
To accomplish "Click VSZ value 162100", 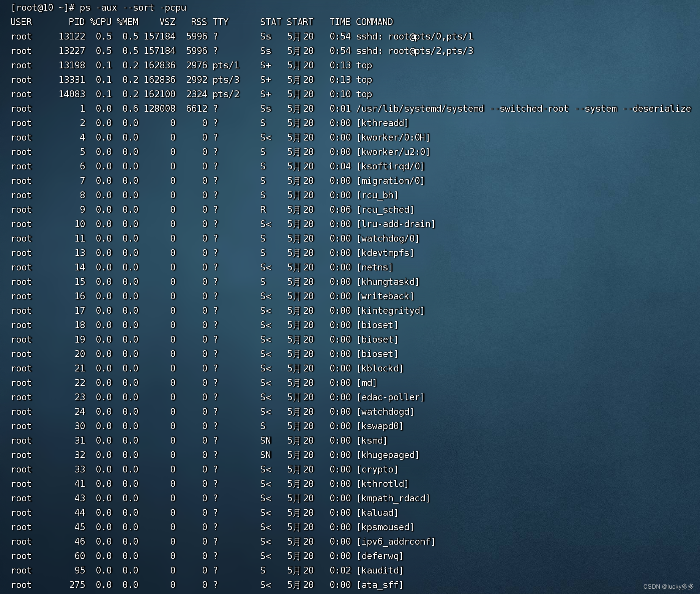I will click(159, 94).
